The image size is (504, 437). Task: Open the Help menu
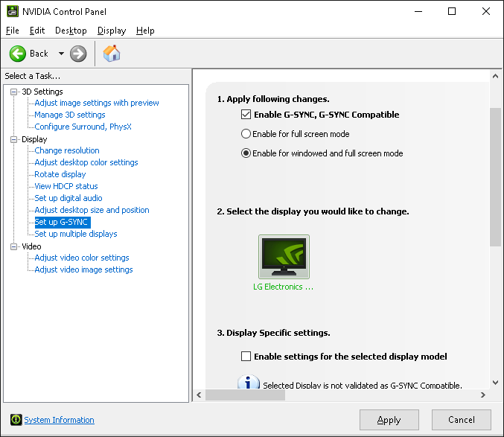(x=145, y=31)
